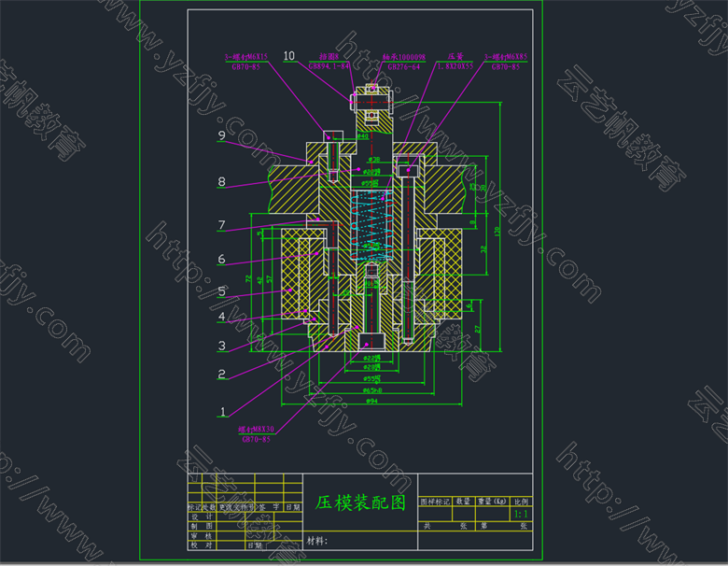Select part number label 5
The width and height of the screenshot is (728, 566).
point(222,291)
